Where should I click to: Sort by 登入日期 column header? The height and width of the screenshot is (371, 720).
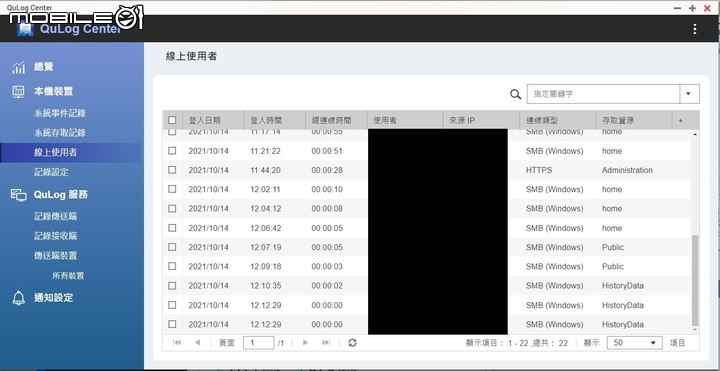213,120
